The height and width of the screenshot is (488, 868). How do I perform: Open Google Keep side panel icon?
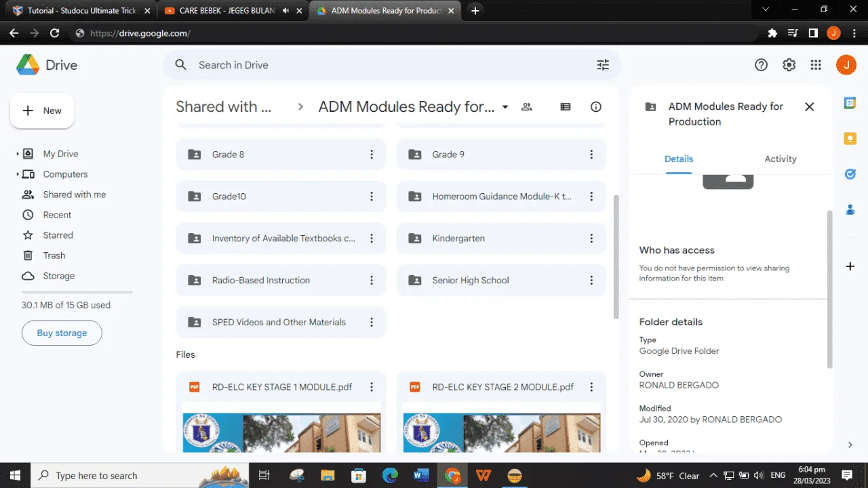pyautogui.click(x=850, y=138)
